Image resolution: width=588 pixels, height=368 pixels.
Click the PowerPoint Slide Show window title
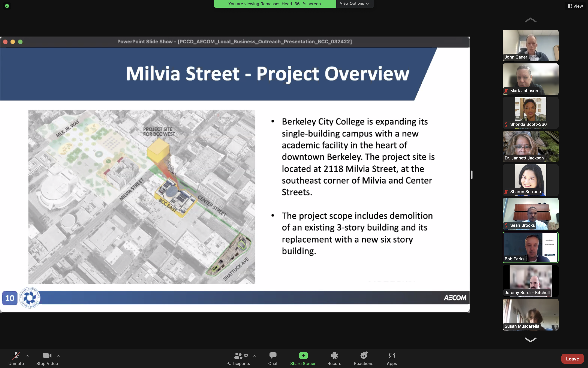(234, 42)
